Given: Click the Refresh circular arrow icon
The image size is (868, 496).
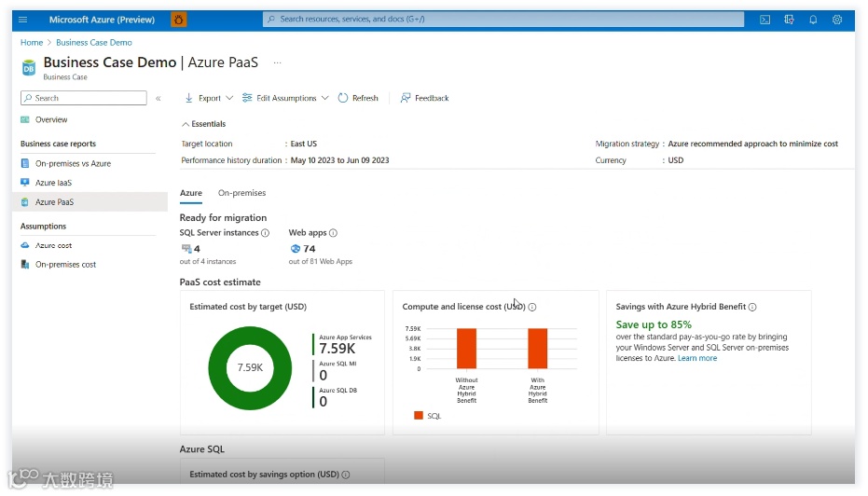Looking at the screenshot, I should click(343, 98).
